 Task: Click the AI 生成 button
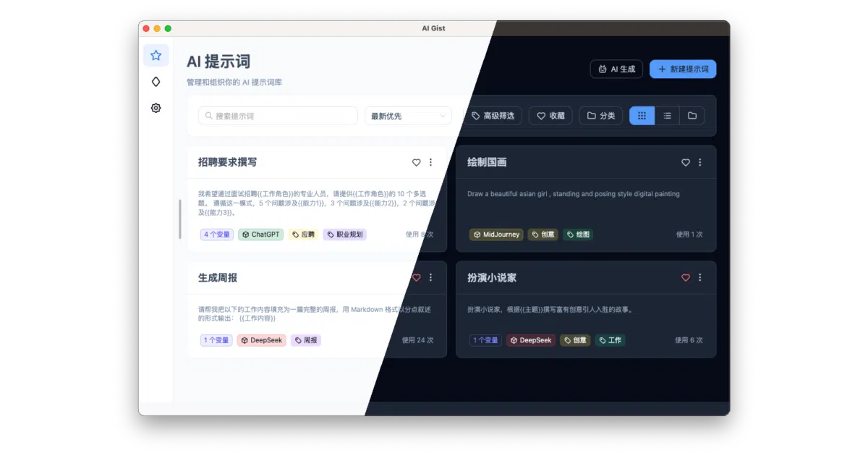pyautogui.click(x=616, y=69)
